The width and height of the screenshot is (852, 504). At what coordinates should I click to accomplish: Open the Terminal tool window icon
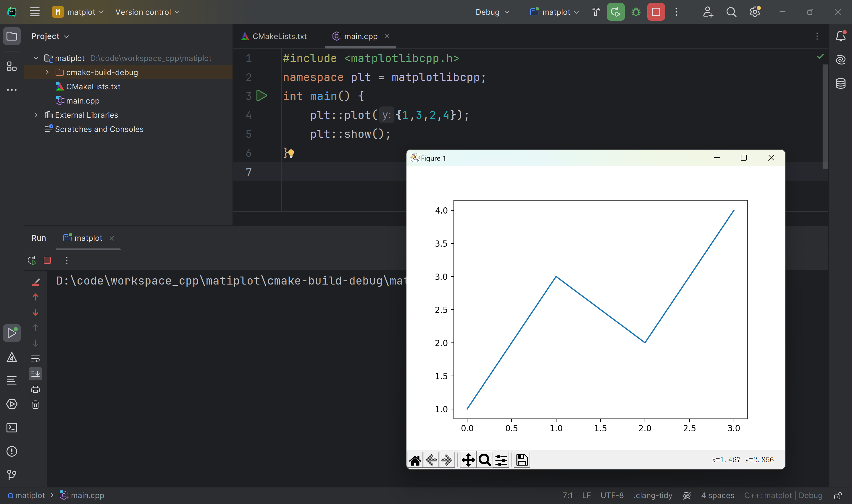(x=12, y=428)
